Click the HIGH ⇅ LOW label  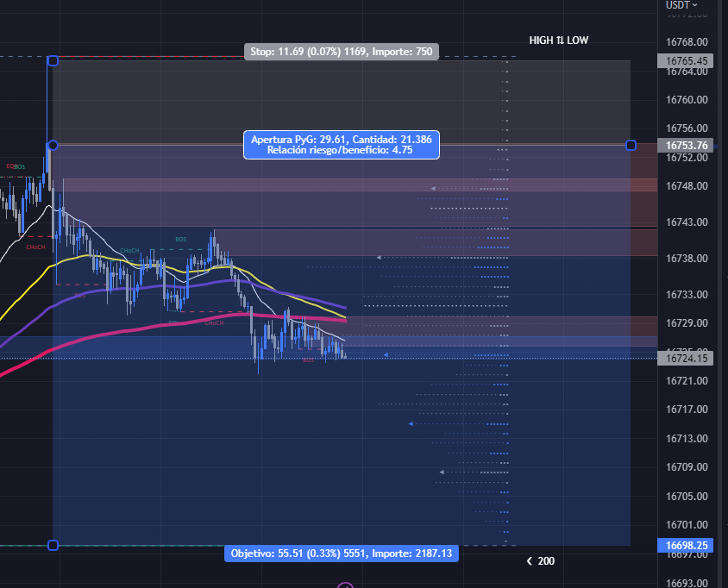point(559,41)
